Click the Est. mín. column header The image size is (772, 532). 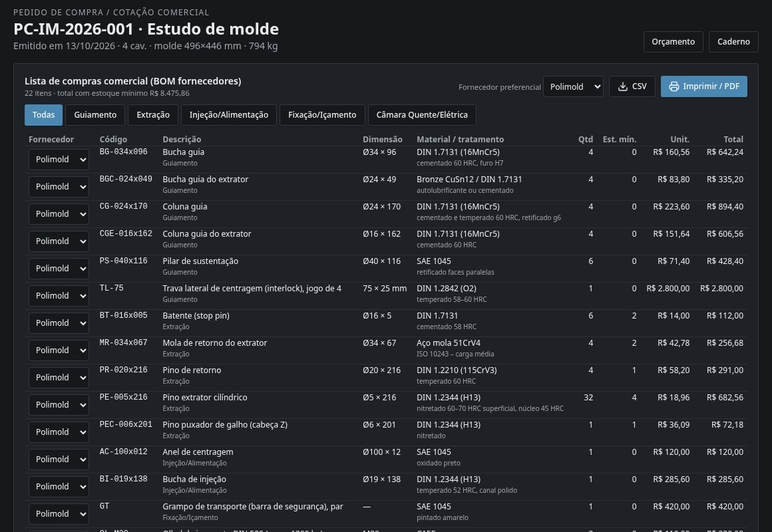click(620, 139)
